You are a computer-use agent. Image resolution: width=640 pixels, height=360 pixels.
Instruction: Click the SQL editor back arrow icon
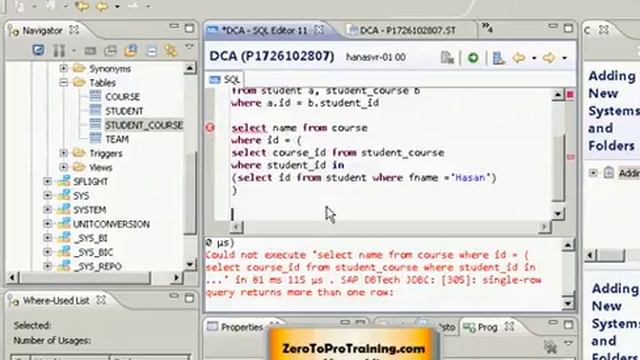click(519, 58)
